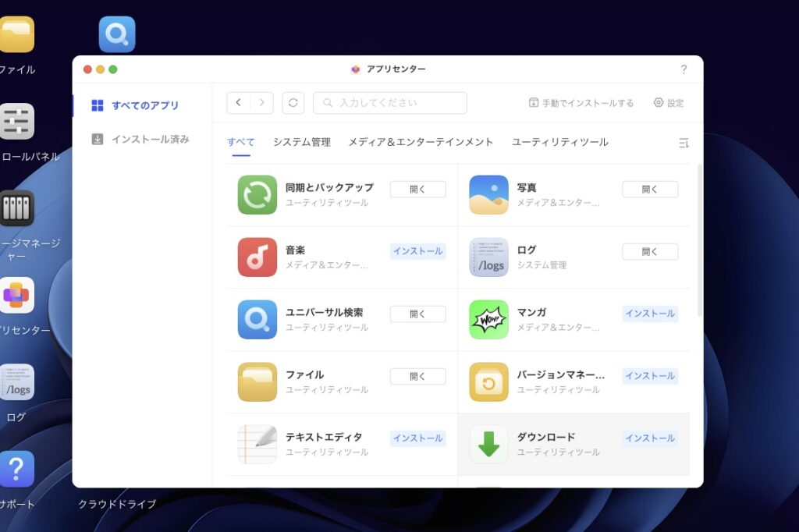
Task: Open the ユーティリティツール tab
Action: [x=559, y=142]
